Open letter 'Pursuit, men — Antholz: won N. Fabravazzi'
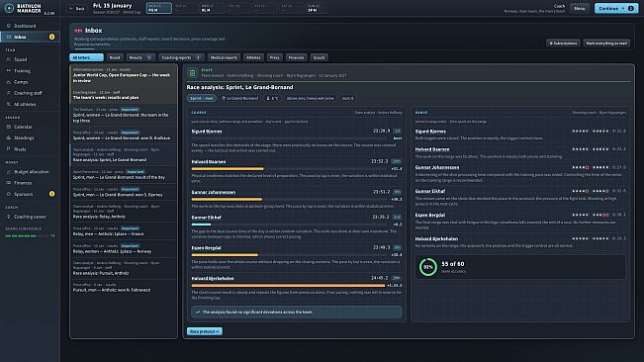This screenshot has width=644, height=362. [x=124, y=287]
